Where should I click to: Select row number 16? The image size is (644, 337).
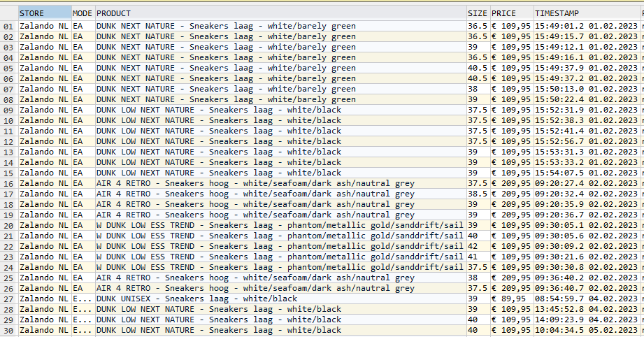tap(8, 183)
